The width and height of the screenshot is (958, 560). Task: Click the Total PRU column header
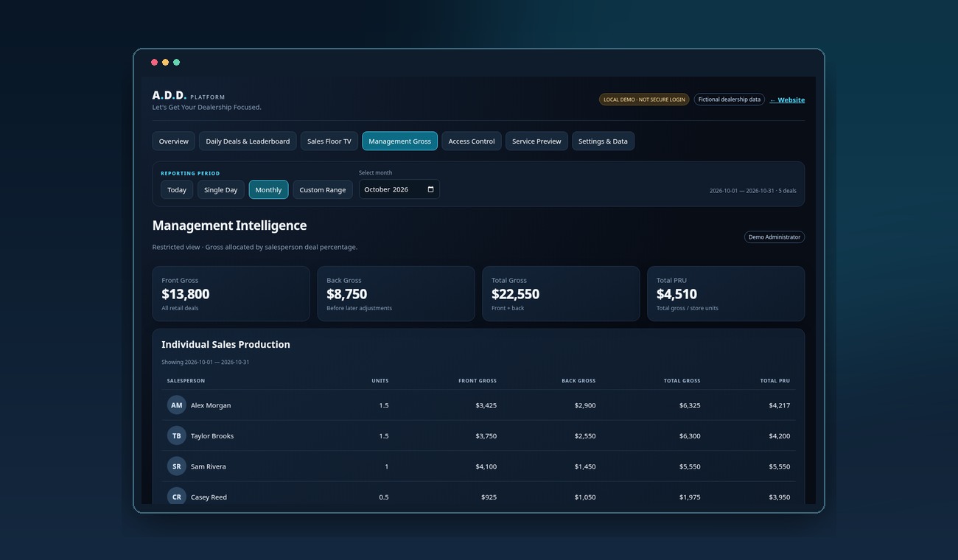click(775, 381)
